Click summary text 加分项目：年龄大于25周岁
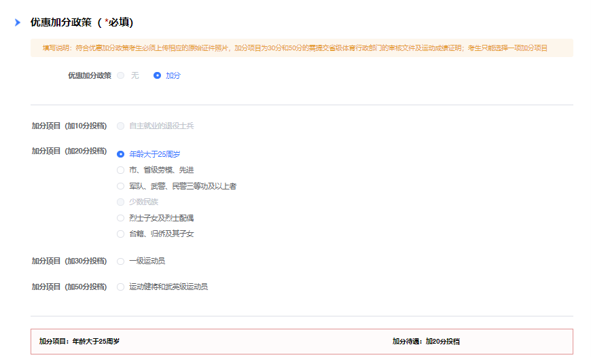The height and width of the screenshot is (364, 591). tap(79, 342)
